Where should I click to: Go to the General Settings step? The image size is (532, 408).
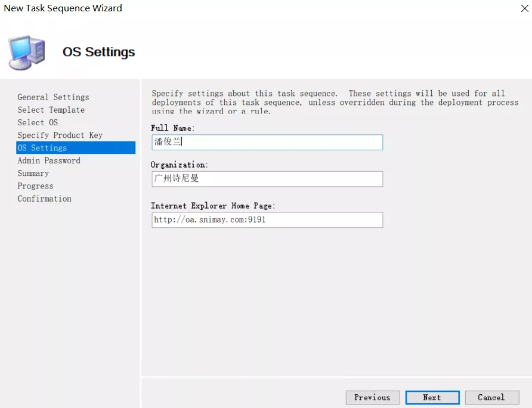[x=53, y=97]
